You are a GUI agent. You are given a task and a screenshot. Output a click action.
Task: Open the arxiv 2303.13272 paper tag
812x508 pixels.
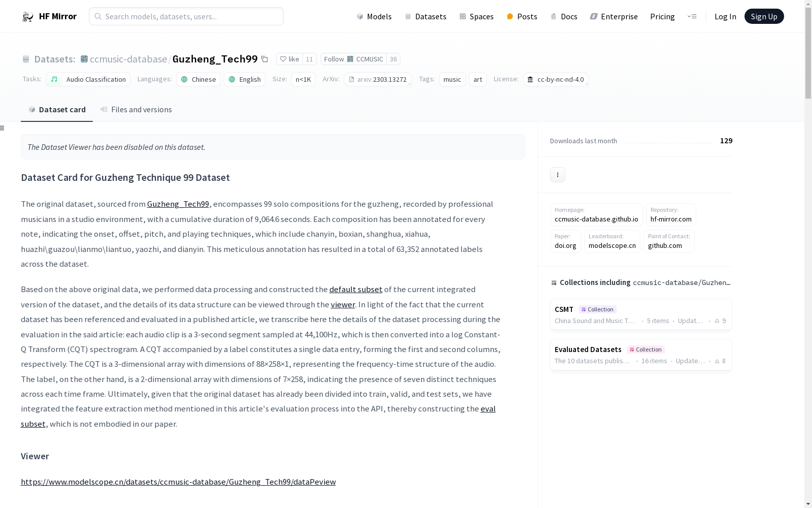click(378, 79)
